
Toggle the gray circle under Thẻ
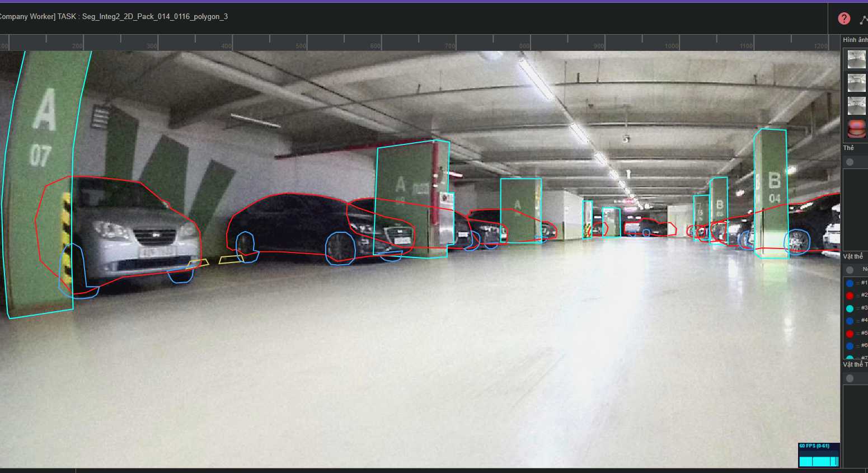pyautogui.click(x=850, y=162)
